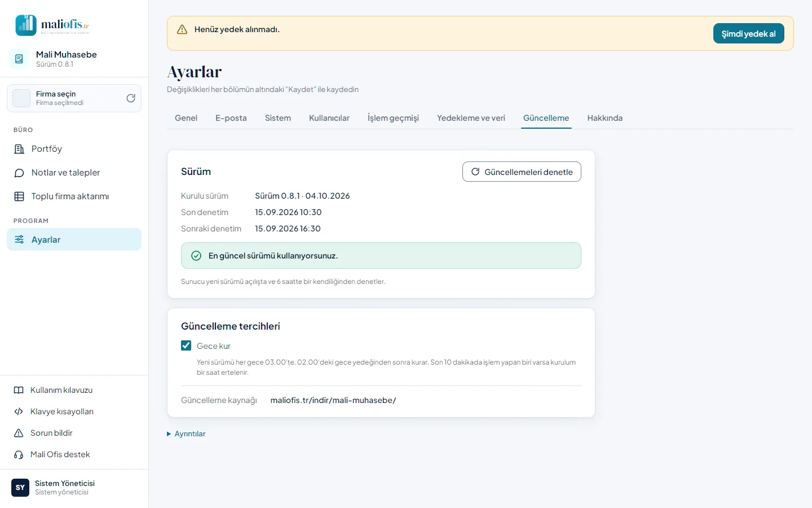Open Notlar ve talepler page
The width and height of the screenshot is (812, 508).
74,173
